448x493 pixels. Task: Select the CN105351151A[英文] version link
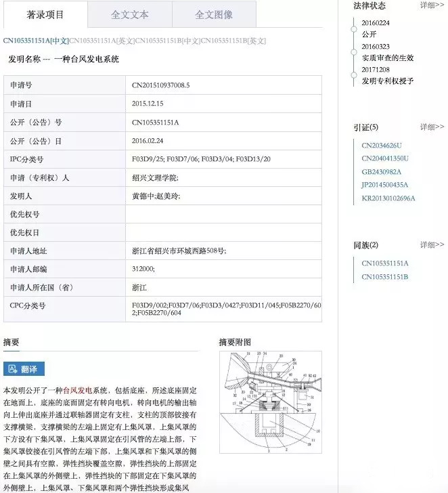(x=102, y=41)
